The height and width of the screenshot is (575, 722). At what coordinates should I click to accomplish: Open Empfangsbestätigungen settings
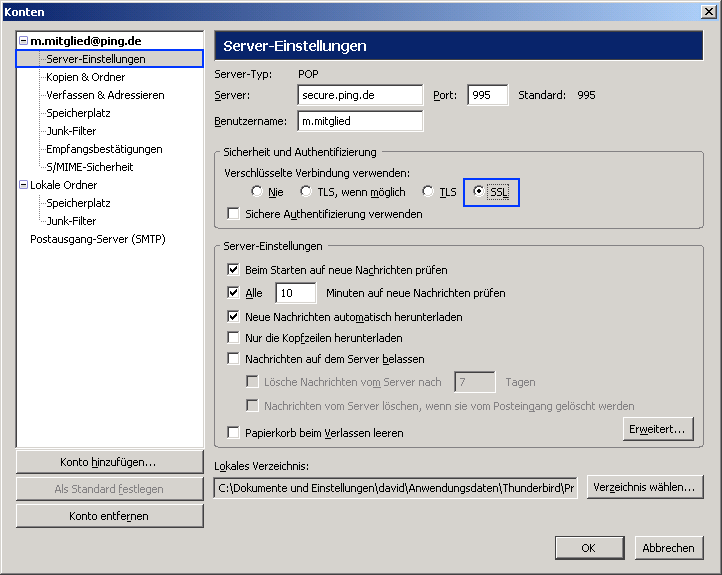coord(104,149)
